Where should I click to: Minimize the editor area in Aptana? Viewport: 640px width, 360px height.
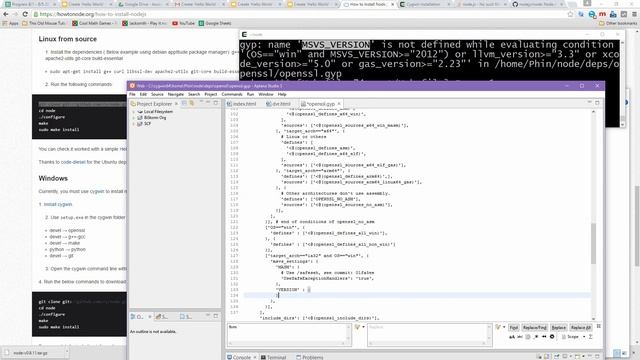pyautogui.click(x=589, y=103)
